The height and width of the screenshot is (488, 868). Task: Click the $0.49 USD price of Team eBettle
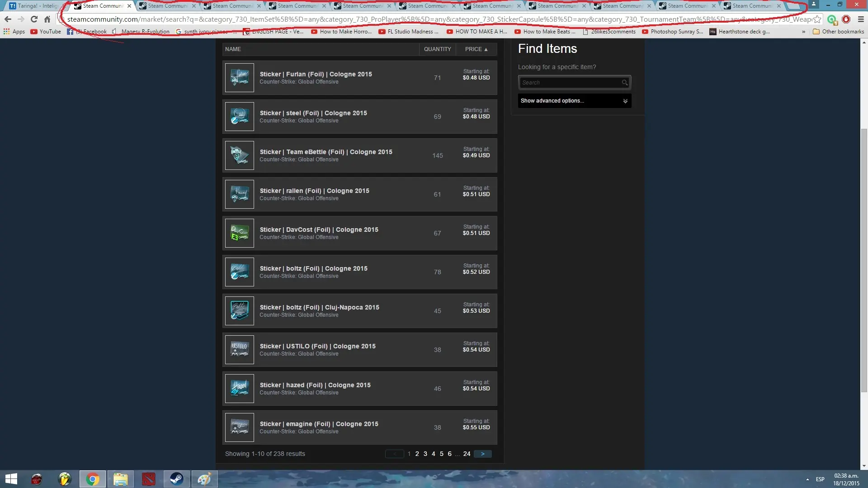point(476,155)
